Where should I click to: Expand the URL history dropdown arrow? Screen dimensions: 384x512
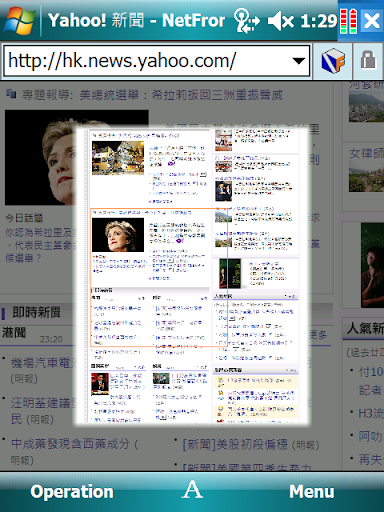298,61
